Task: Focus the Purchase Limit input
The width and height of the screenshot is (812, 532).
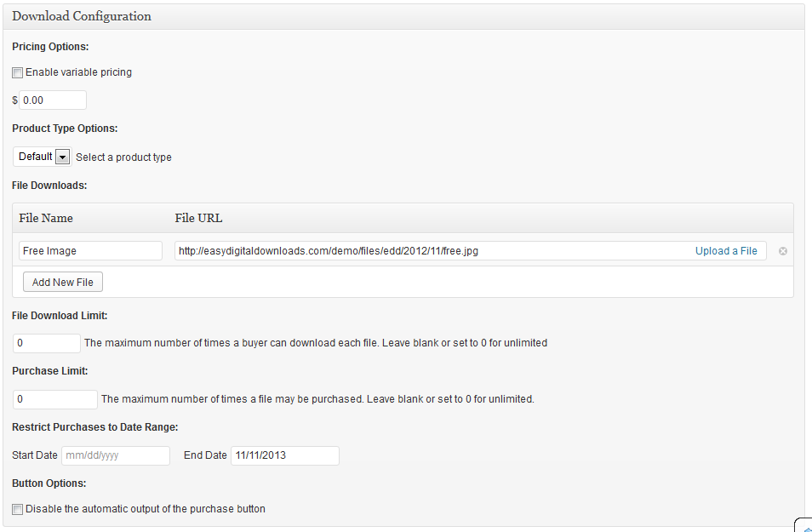Action: point(55,399)
